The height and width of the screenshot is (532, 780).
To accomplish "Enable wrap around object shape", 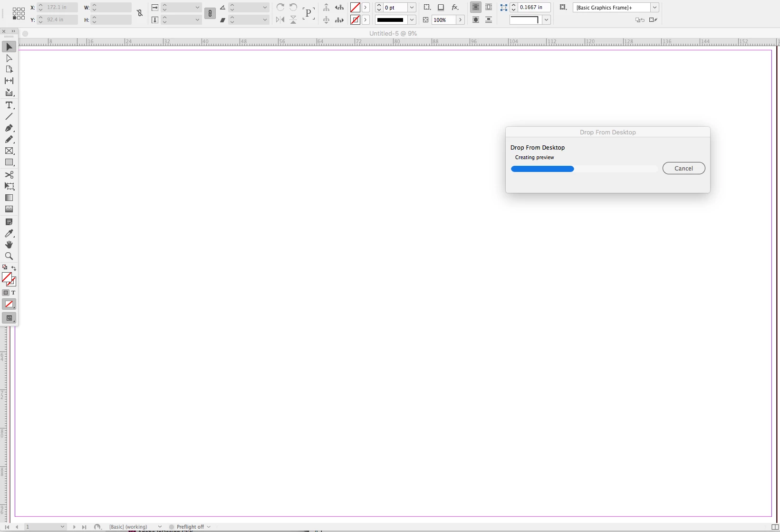I will [x=476, y=20].
